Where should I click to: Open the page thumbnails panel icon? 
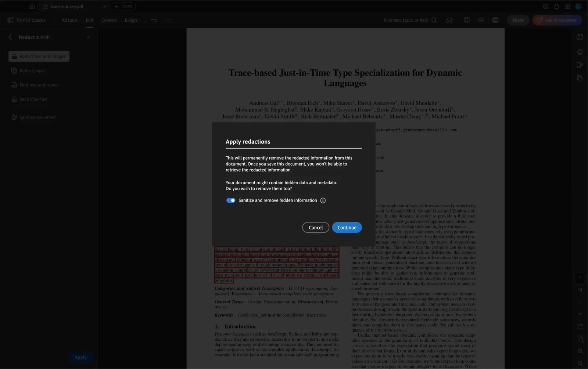click(580, 78)
